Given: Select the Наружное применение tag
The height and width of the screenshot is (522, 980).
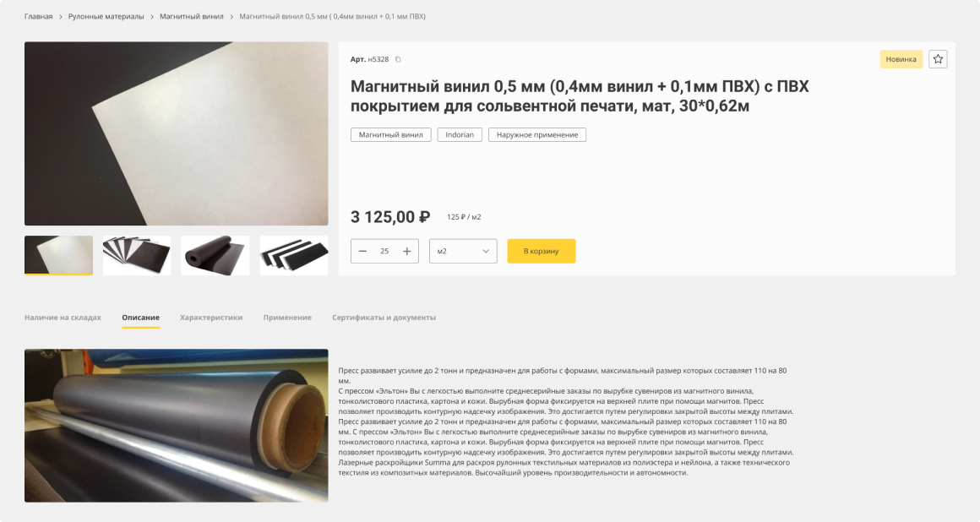Looking at the screenshot, I should pyautogui.click(x=536, y=134).
